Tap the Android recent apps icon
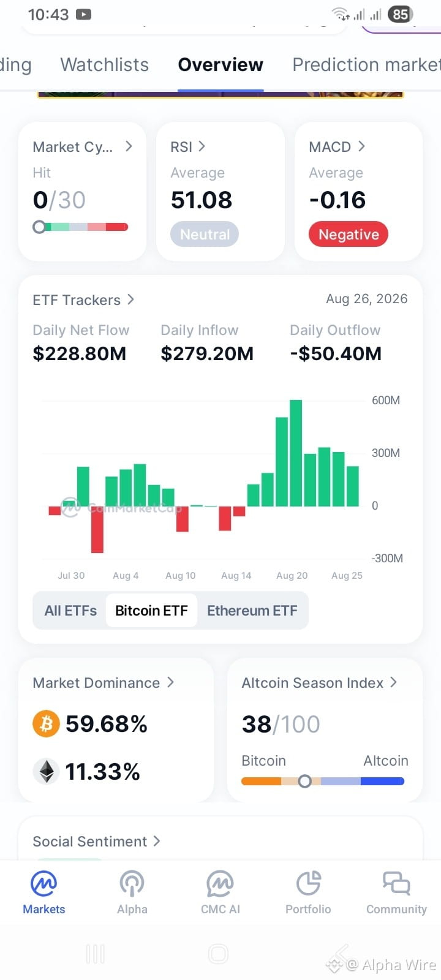441x980 pixels. tap(95, 954)
